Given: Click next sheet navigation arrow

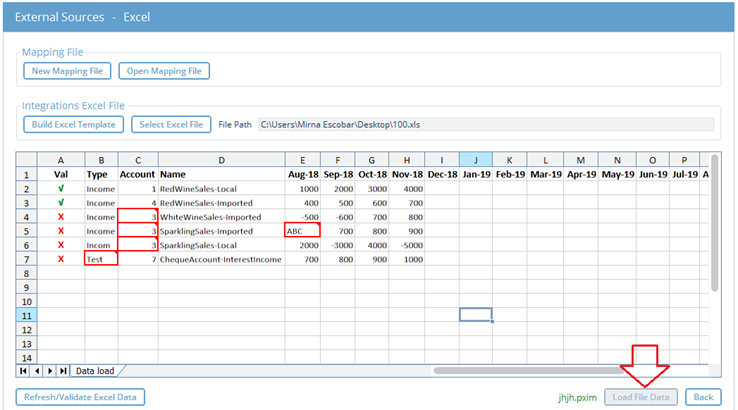Looking at the screenshot, I should pos(50,371).
